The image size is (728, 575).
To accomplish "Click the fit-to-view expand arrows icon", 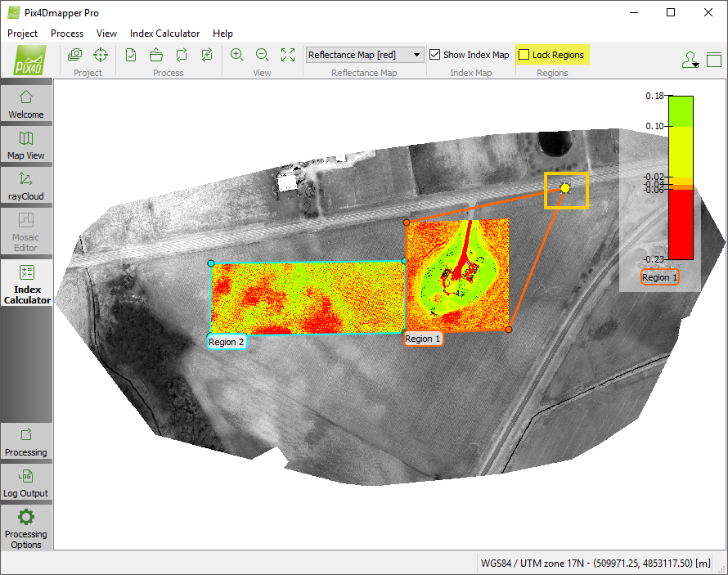I will coord(288,55).
